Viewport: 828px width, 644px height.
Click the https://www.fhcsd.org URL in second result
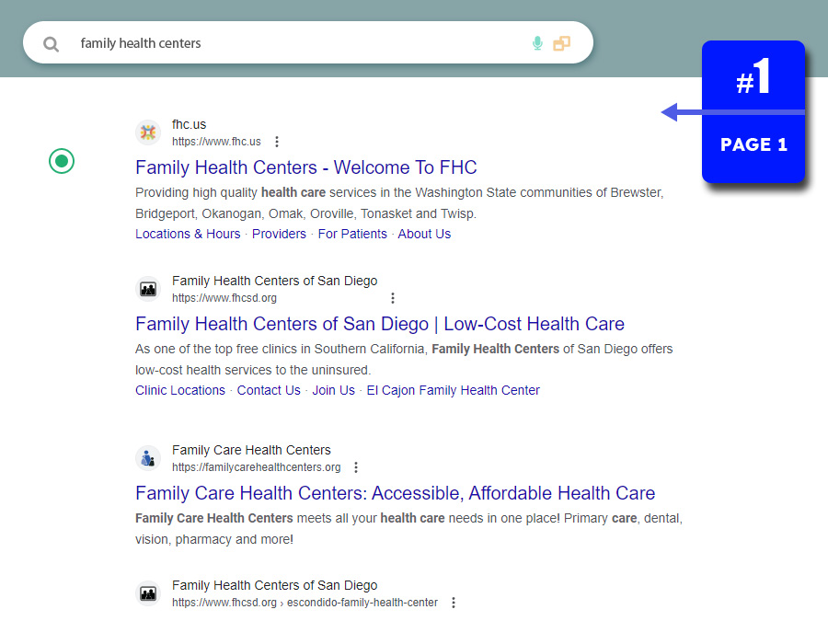click(x=224, y=298)
